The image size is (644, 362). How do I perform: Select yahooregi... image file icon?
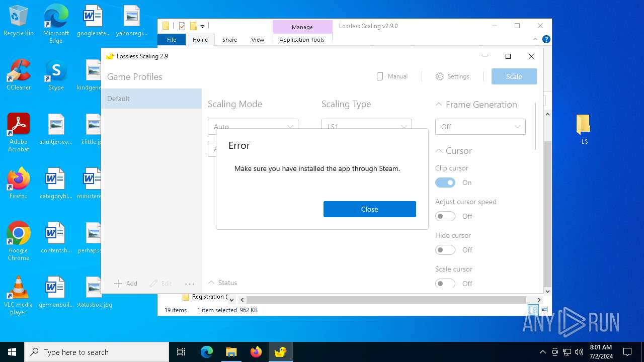tap(131, 21)
